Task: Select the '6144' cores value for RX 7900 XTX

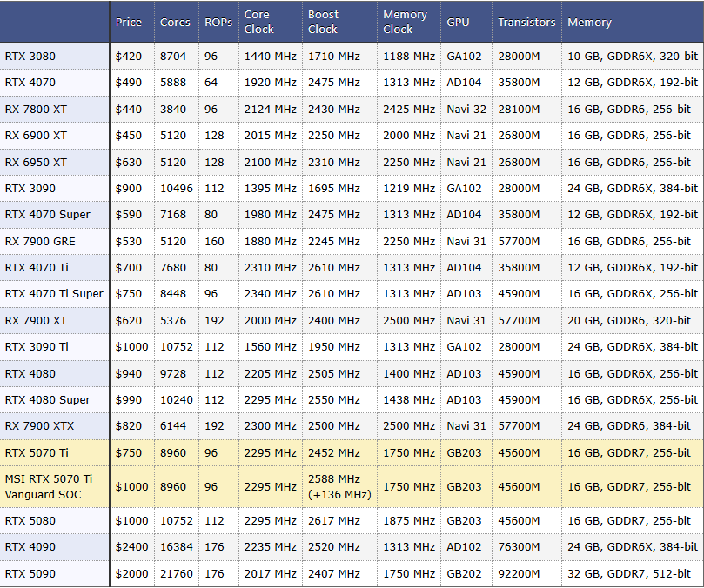Action: pyautogui.click(x=173, y=425)
